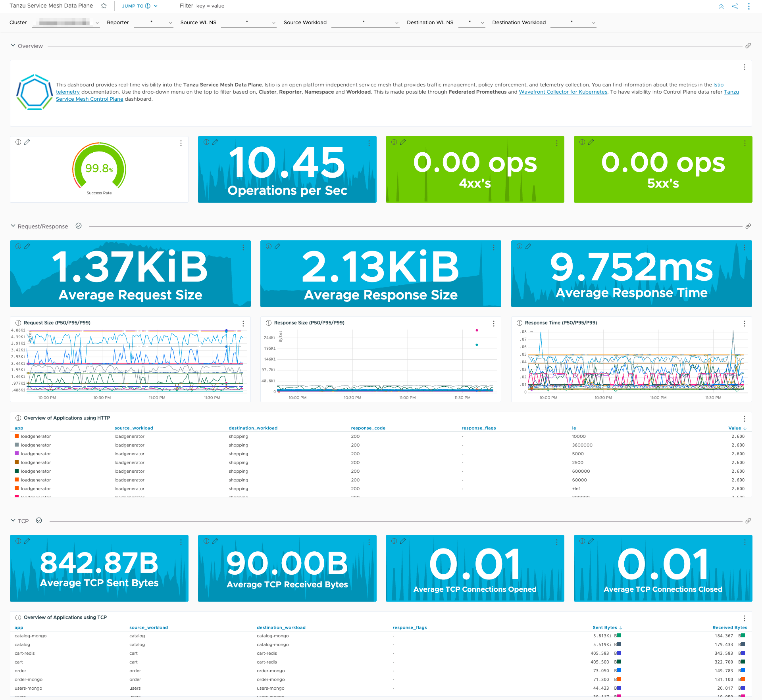Screen dimensions: 762x700
Task: Open options menu of 5xx's chart
Action: (745, 143)
